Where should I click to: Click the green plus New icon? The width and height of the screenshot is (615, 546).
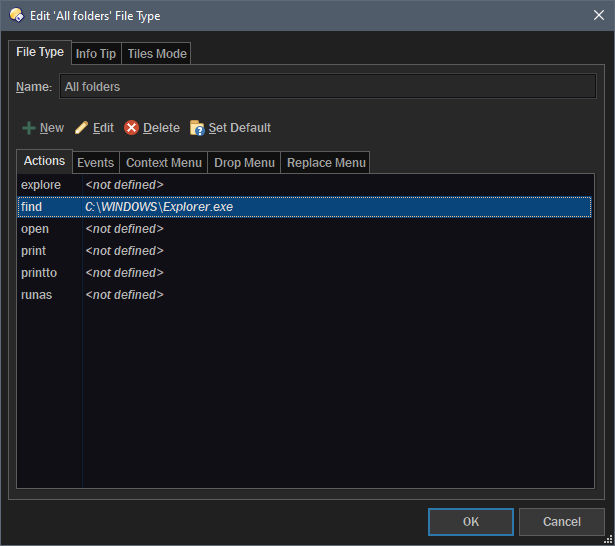click(x=29, y=128)
